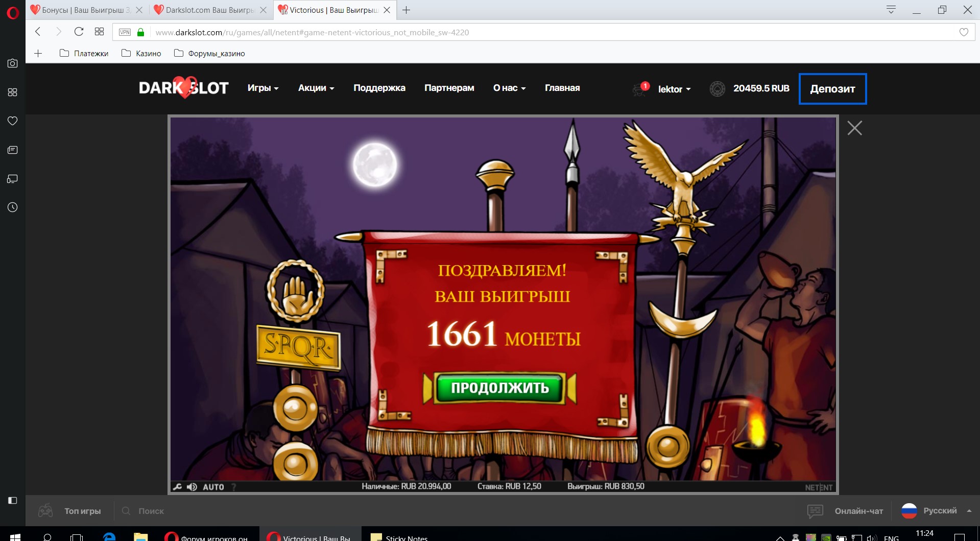Open the Opera main menu
The height and width of the screenshot is (541, 980).
(x=12, y=12)
